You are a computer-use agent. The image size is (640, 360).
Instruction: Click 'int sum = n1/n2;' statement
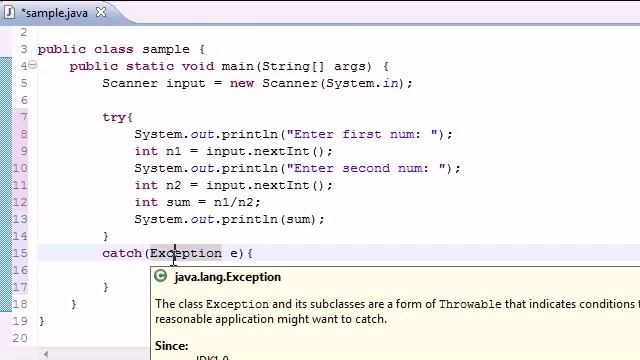(x=198, y=202)
